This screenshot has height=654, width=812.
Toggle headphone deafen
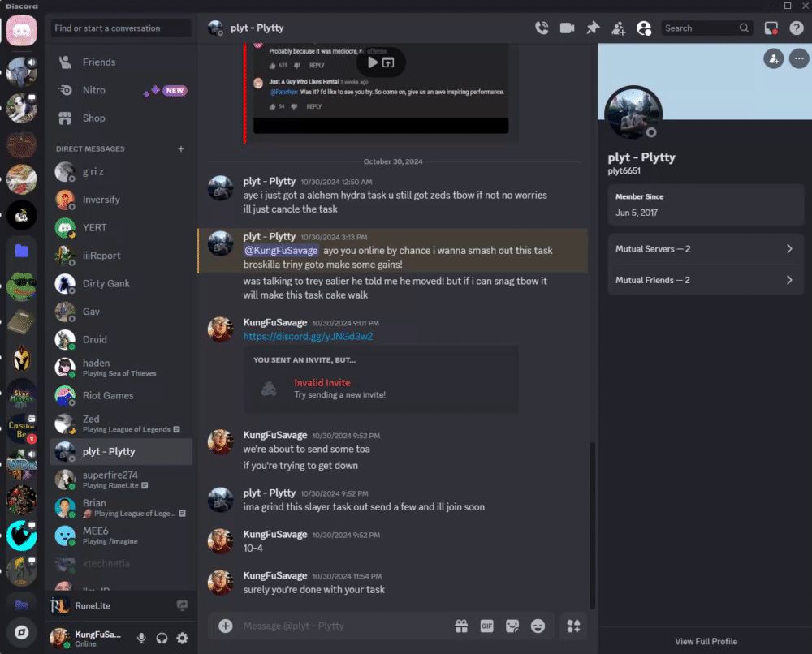point(162,638)
